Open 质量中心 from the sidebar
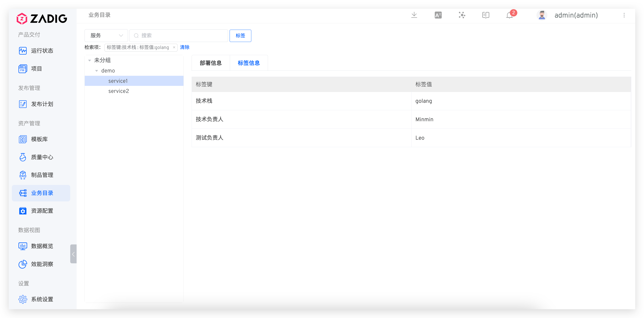Viewport: 644px width, 318px height. (x=41, y=157)
